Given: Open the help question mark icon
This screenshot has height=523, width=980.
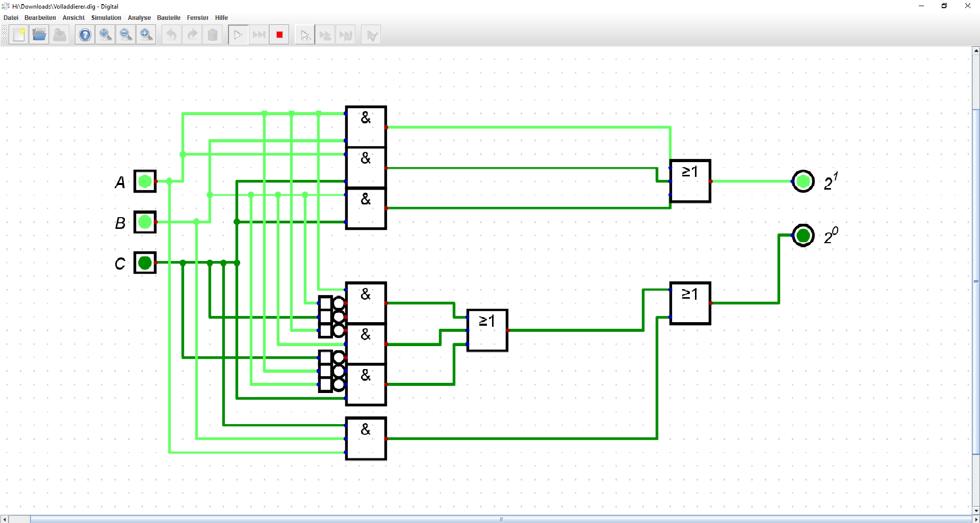Looking at the screenshot, I should 85,35.
